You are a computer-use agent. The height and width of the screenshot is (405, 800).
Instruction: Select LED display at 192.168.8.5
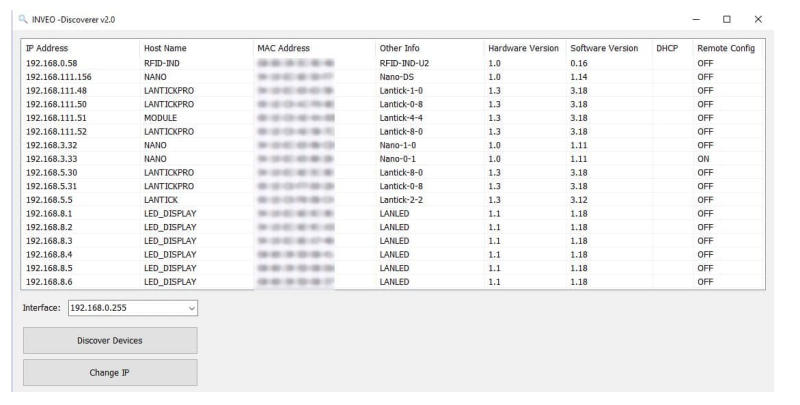(393, 268)
